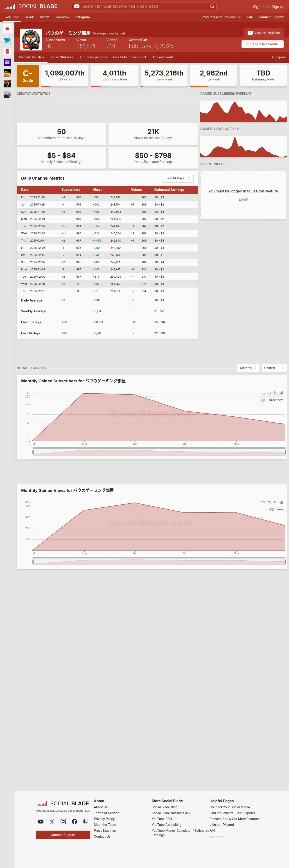Click Sign up link
Image resolution: width=289 pixels, height=868 pixels.
point(278,7)
